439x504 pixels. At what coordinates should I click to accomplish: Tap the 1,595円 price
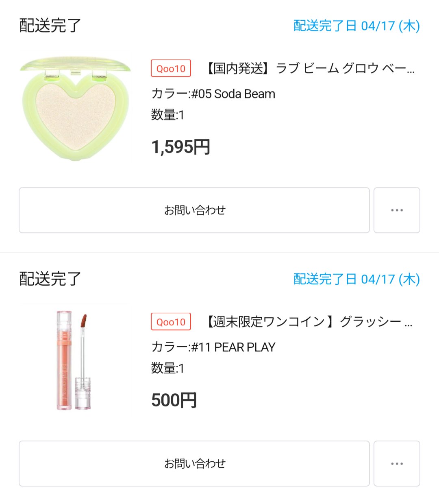(180, 147)
